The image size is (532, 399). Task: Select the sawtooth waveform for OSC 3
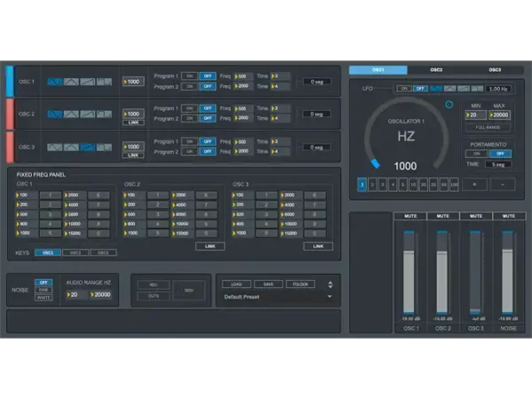[88, 147]
